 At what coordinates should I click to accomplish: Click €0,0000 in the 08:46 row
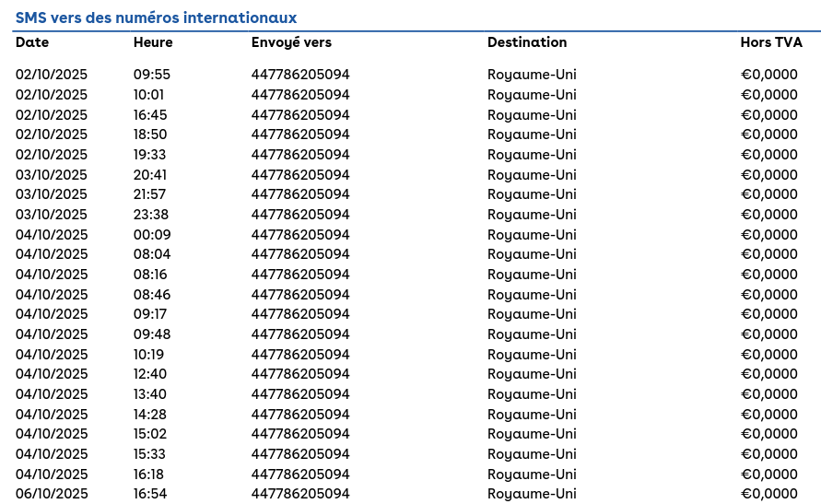[x=769, y=294]
